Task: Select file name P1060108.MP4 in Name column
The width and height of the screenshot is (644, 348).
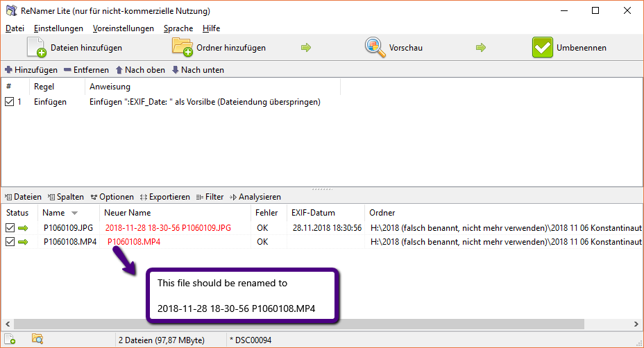Action: pos(70,242)
